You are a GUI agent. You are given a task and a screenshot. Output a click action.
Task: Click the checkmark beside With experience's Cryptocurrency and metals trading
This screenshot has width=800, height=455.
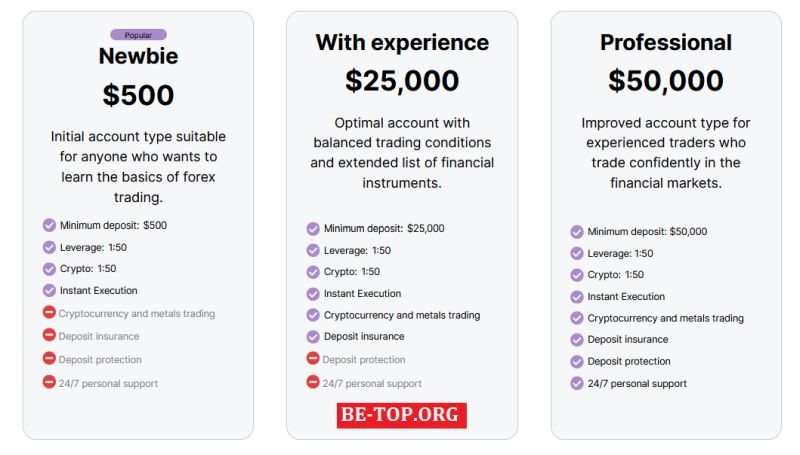313,315
